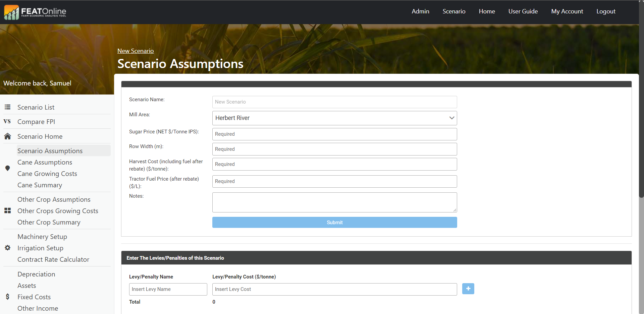This screenshot has height=314, width=644.
Task: Click the FEAT Online logo icon
Action: pos(11,12)
